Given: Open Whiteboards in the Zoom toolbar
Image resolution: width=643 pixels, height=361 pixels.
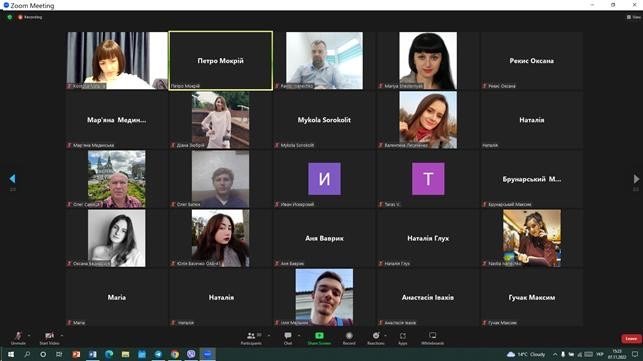Looking at the screenshot, I should (432, 338).
